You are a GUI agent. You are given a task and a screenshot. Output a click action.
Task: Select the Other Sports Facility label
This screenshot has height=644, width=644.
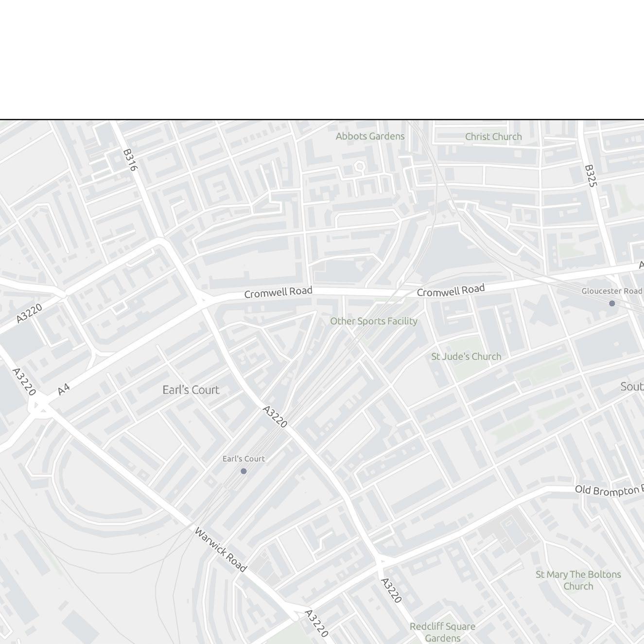click(x=374, y=321)
